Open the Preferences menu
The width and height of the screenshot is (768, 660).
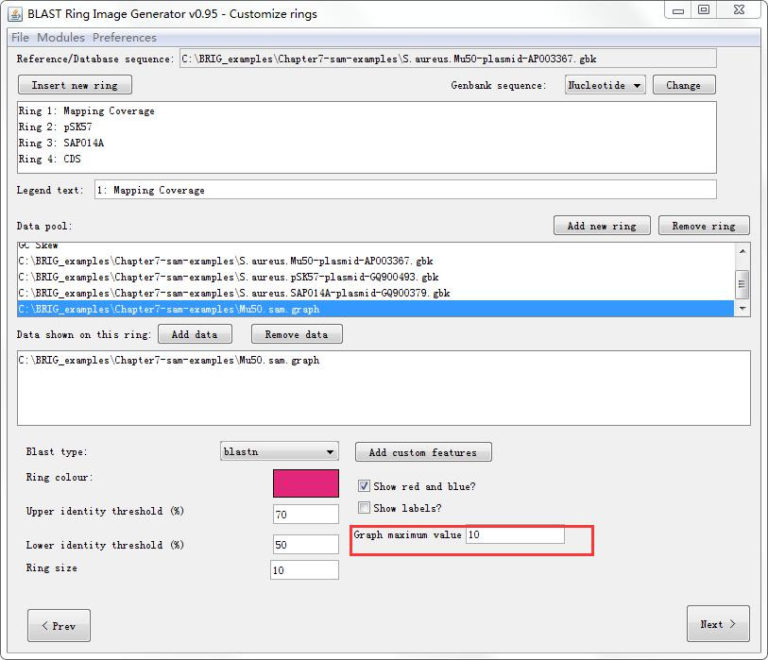coord(124,38)
